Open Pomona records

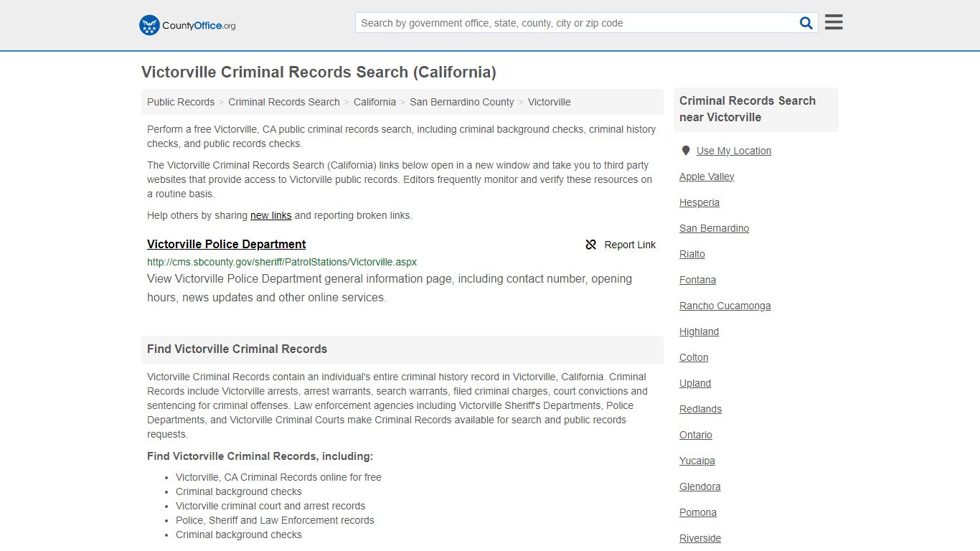coord(698,512)
